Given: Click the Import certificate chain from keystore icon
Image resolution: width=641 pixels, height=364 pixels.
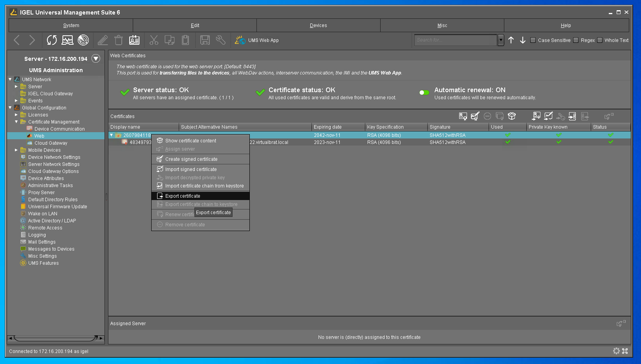Looking at the screenshot, I should pos(572,116).
